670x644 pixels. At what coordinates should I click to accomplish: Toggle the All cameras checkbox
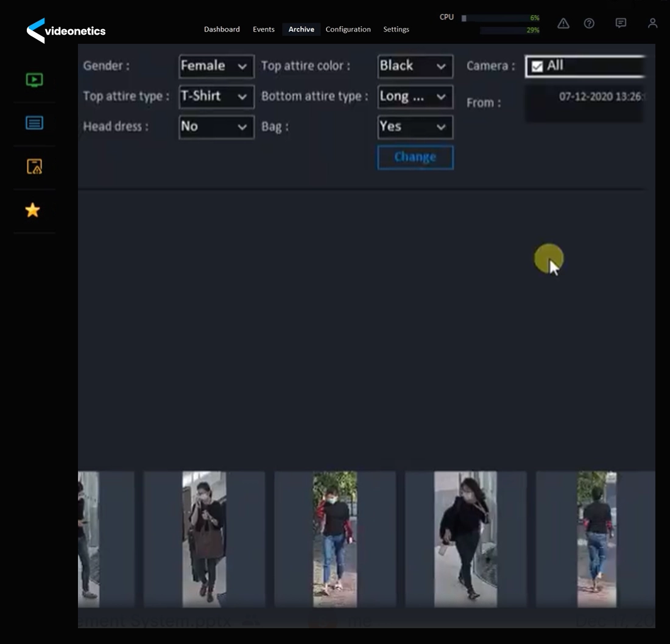tap(537, 66)
